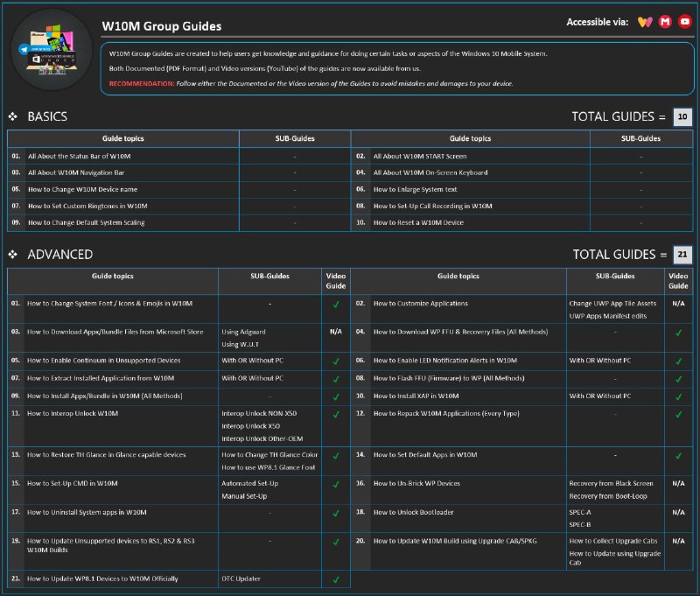Open the red YouTube icon

[x=685, y=21]
